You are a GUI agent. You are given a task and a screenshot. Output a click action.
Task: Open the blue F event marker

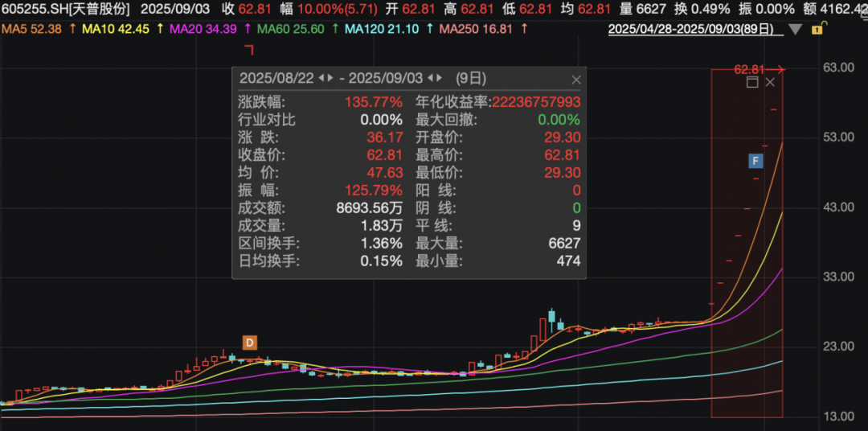tap(755, 161)
